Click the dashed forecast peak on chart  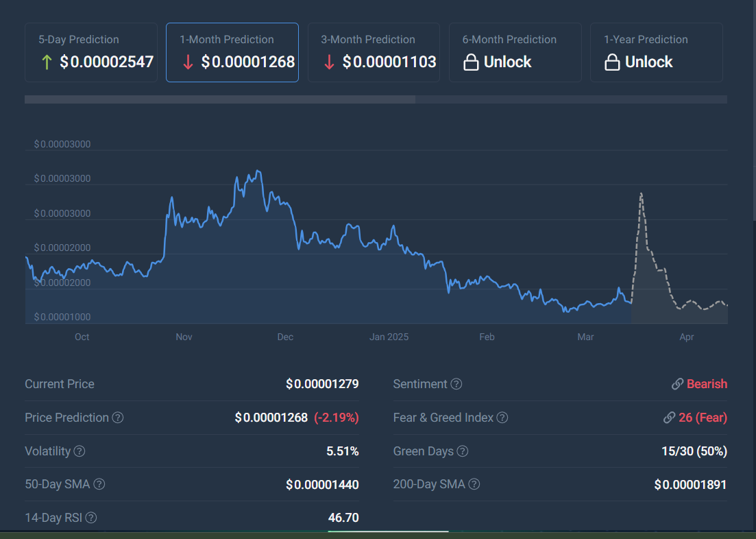641,194
